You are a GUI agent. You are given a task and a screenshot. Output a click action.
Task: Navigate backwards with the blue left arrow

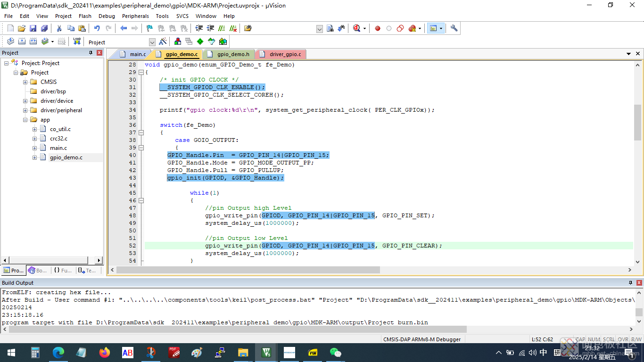(x=124, y=28)
